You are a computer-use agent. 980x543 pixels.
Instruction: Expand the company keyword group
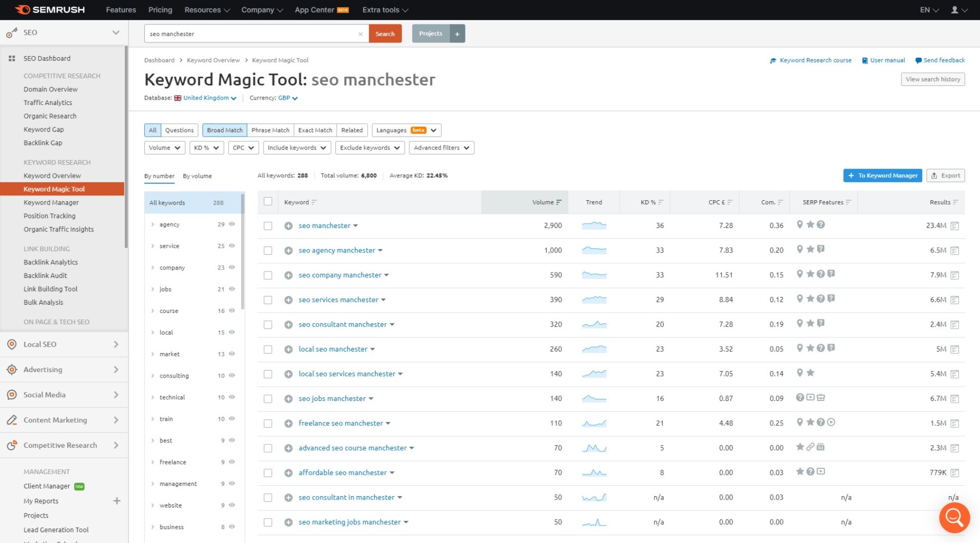(153, 268)
